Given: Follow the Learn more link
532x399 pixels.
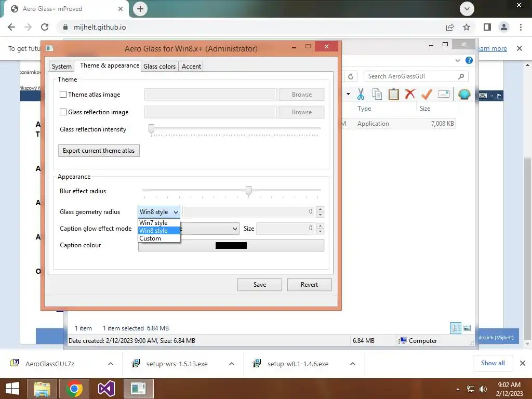Looking at the screenshot, I should point(492,48).
